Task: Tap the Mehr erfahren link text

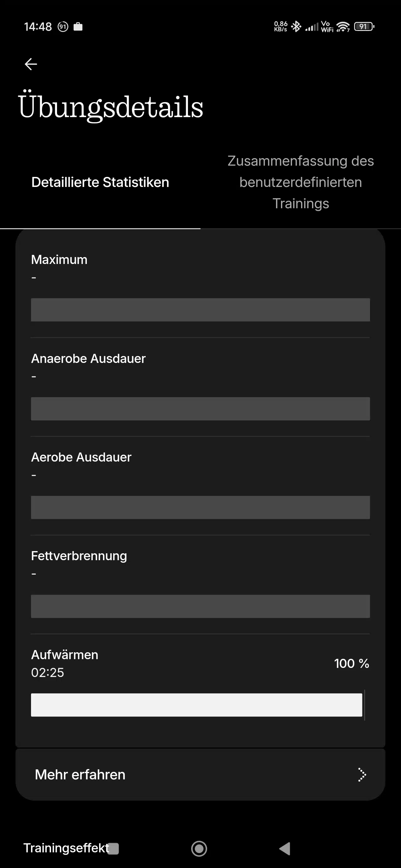Action: 80,775
